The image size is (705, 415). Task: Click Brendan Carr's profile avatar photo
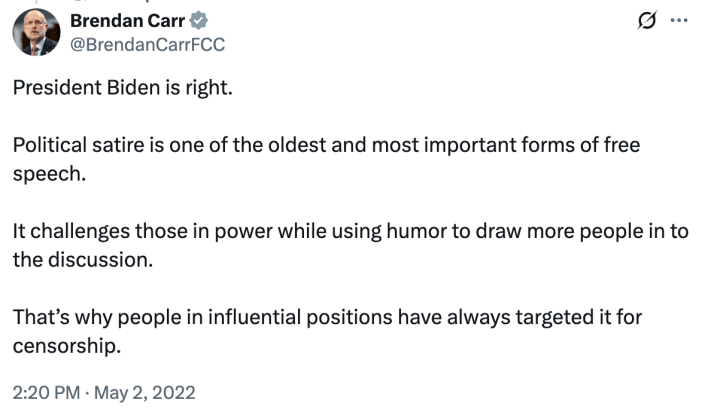click(x=36, y=32)
